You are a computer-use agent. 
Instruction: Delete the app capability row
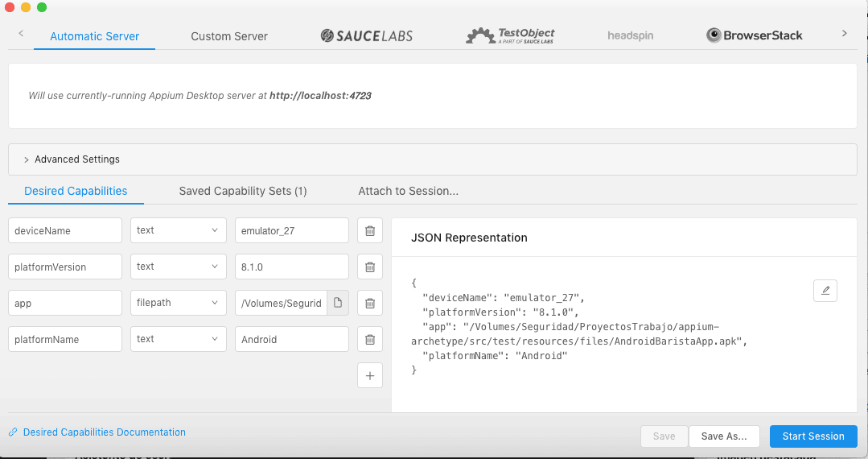coord(370,304)
